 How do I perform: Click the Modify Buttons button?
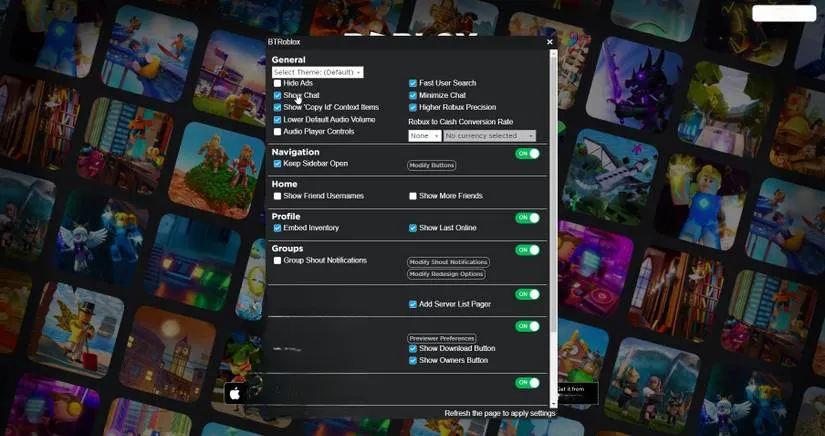[432, 165]
